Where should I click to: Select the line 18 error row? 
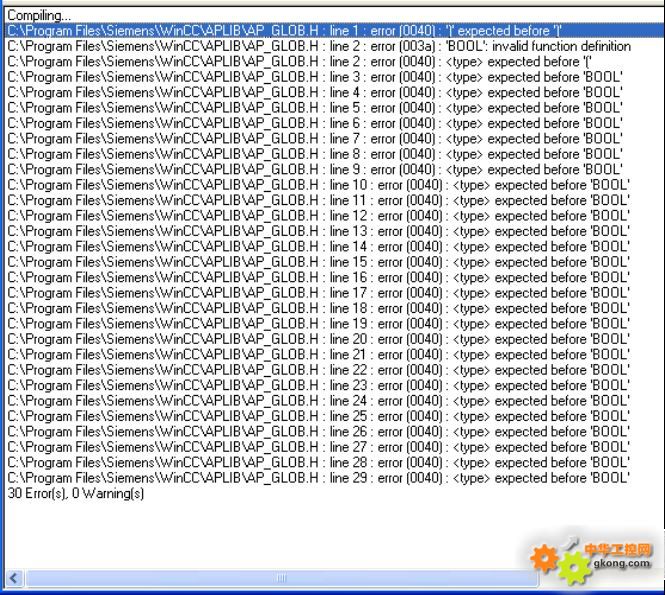[319, 308]
